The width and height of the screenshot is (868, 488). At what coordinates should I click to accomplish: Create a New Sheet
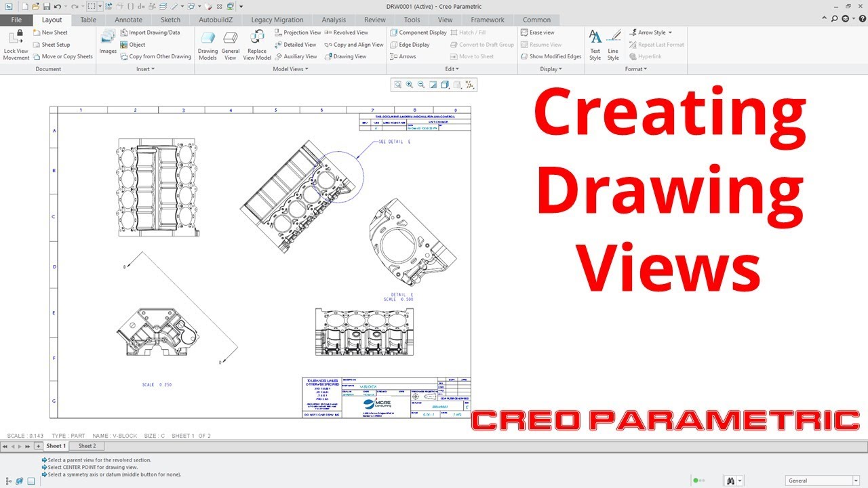click(x=50, y=33)
